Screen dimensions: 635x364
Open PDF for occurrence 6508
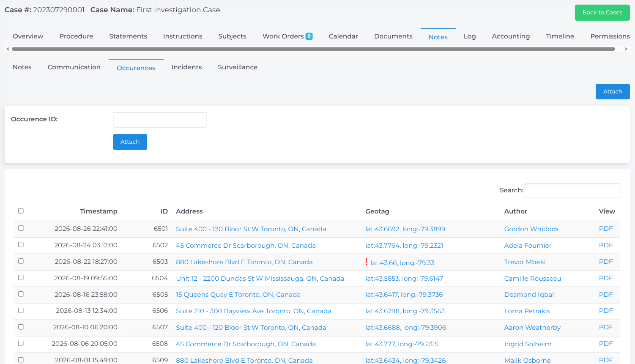pyautogui.click(x=605, y=344)
